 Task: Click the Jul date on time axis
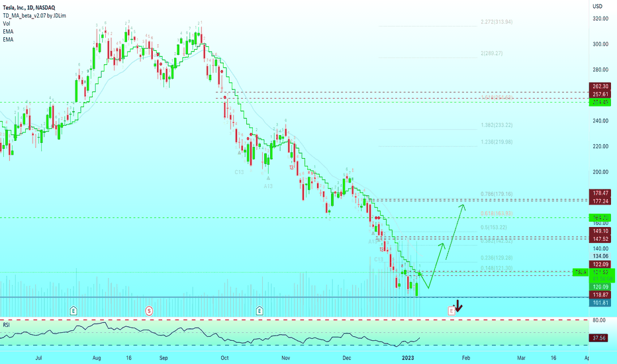[x=38, y=358]
